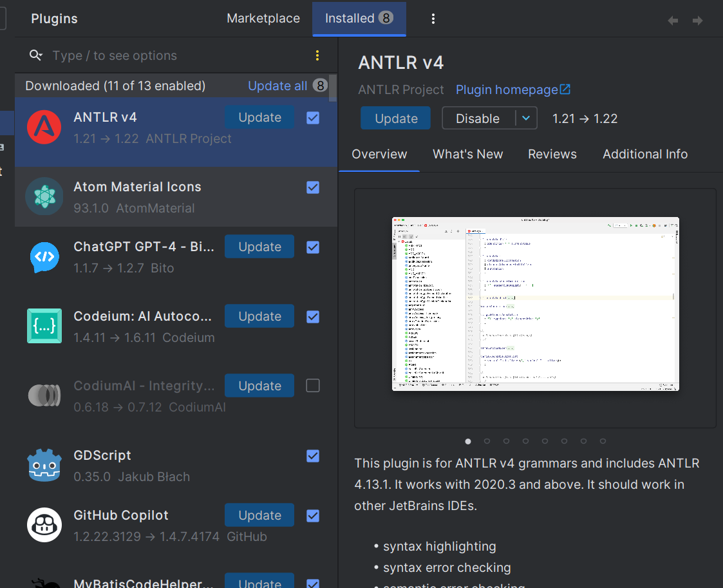Click the GitHub Copilot logo icon

44,526
